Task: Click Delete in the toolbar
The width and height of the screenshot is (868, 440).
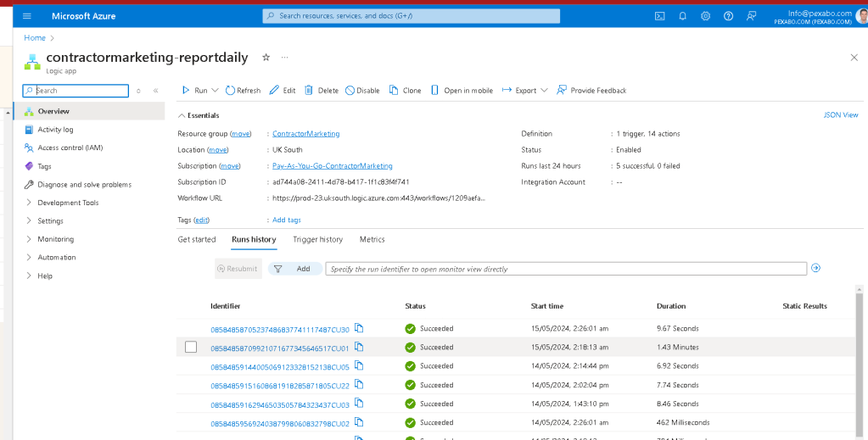Action: click(x=322, y=90)
